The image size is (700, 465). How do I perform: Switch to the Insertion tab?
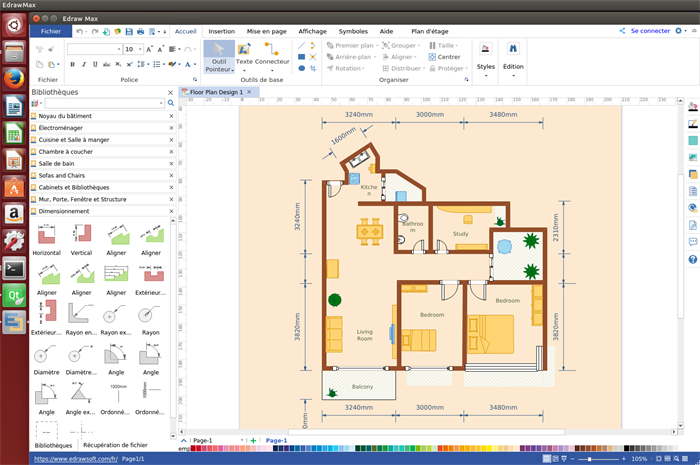click(x=221, y=31)
